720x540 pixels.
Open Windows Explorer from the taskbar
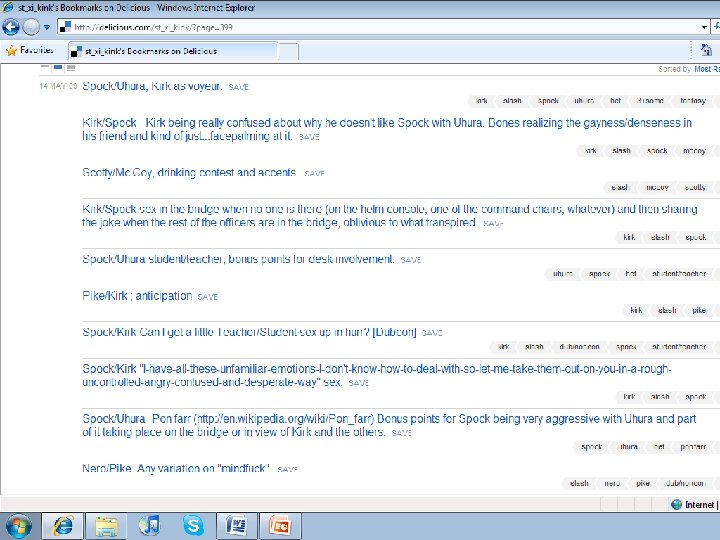tap(106, 526)
